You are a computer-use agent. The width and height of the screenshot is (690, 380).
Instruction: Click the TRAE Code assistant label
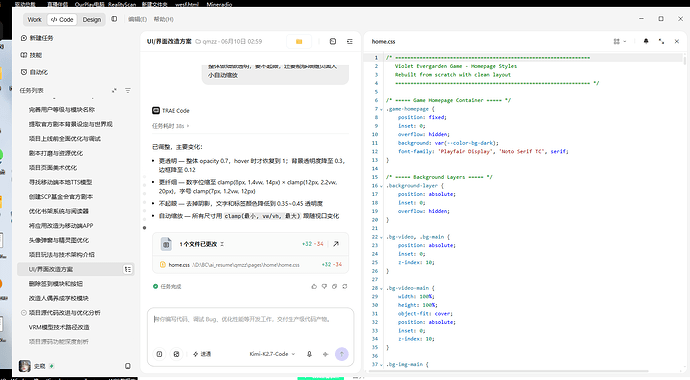(171, 110)
